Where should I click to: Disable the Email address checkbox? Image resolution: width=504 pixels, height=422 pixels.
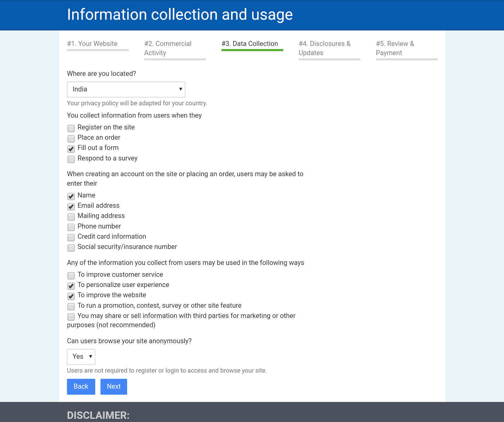pos(71,206)
